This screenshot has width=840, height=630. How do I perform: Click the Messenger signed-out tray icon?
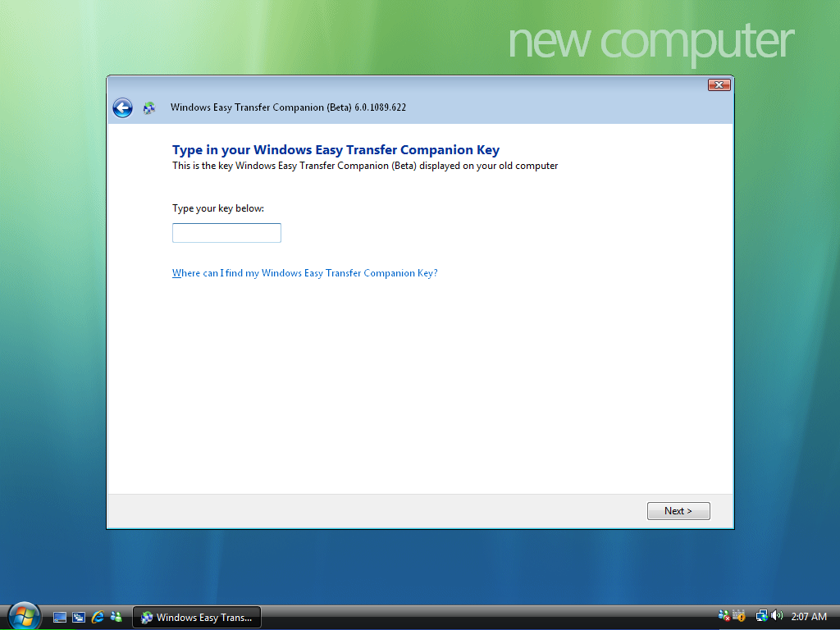[x=724, y=615]
